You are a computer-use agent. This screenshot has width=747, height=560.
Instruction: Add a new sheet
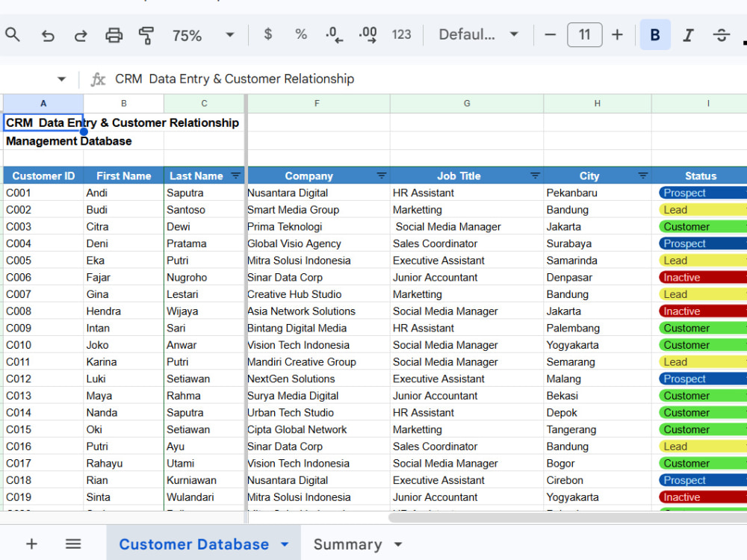click(31, 544)
